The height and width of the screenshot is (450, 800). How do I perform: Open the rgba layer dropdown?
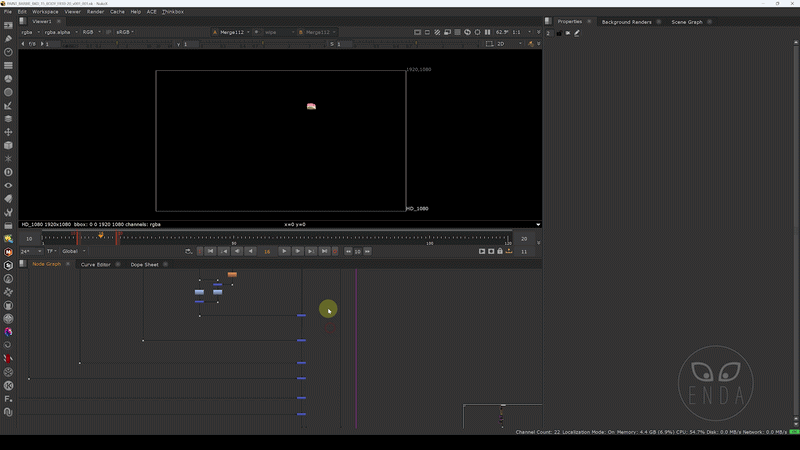pos(31,32)
